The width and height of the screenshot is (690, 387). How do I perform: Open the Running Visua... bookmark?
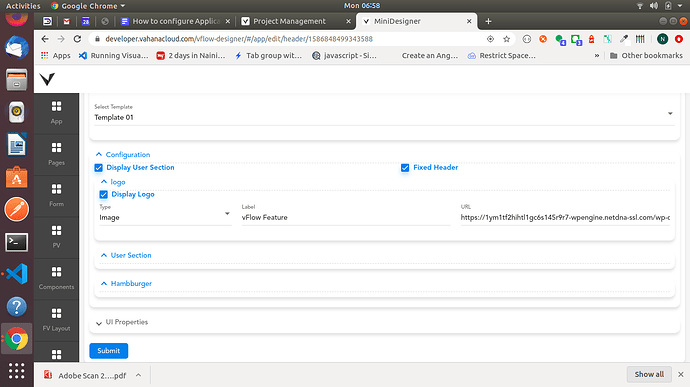(114, 55)
